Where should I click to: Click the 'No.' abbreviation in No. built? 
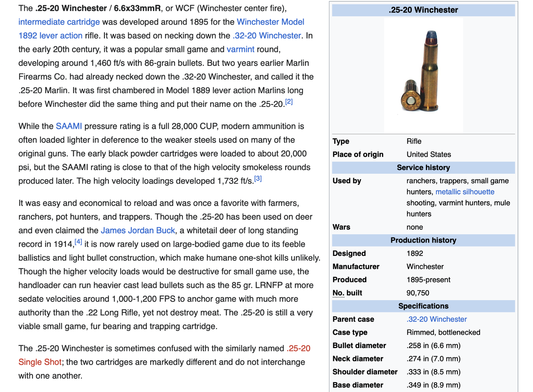338,293
